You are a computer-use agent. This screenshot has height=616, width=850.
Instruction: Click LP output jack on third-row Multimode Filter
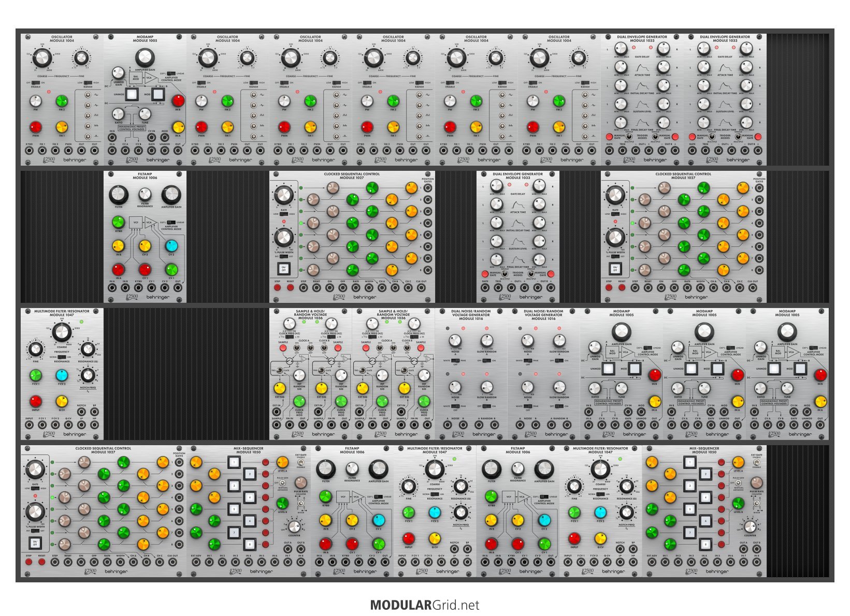click(x=81, y=425)
